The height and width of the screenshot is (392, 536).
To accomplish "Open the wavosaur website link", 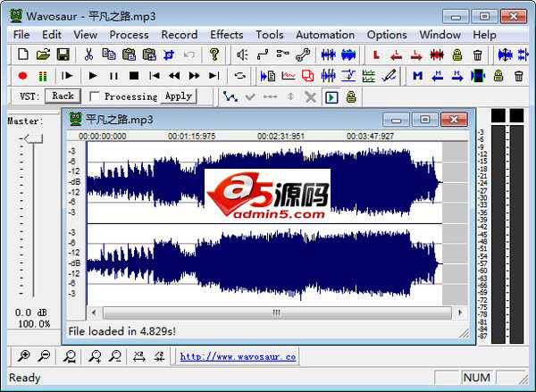I will (x=238, y=357).
